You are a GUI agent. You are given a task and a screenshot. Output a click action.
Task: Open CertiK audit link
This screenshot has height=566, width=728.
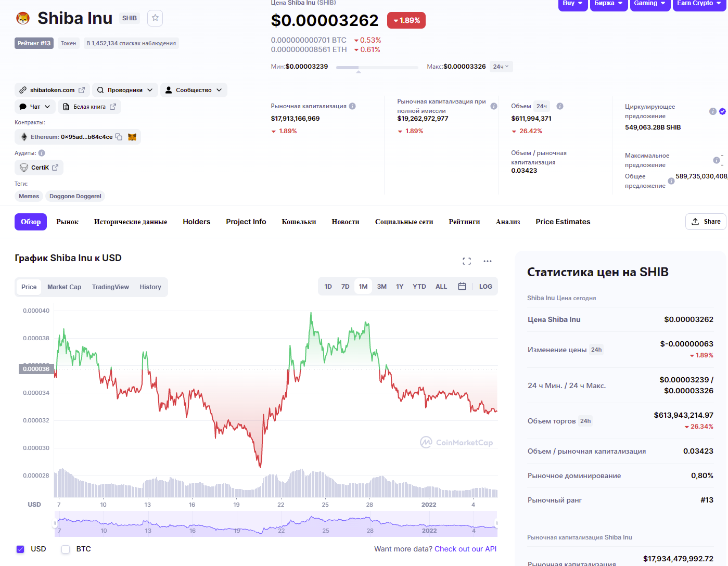39,168
